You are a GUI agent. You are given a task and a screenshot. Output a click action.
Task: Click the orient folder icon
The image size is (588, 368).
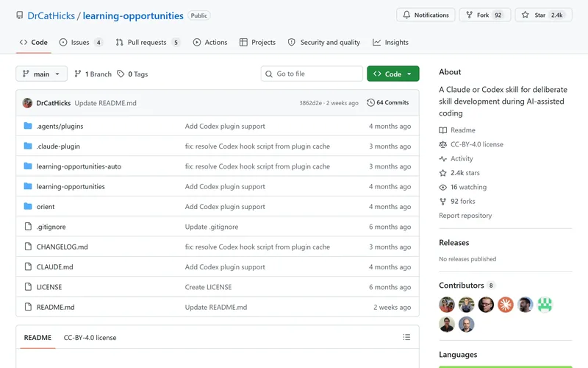(x=28, y=206)
